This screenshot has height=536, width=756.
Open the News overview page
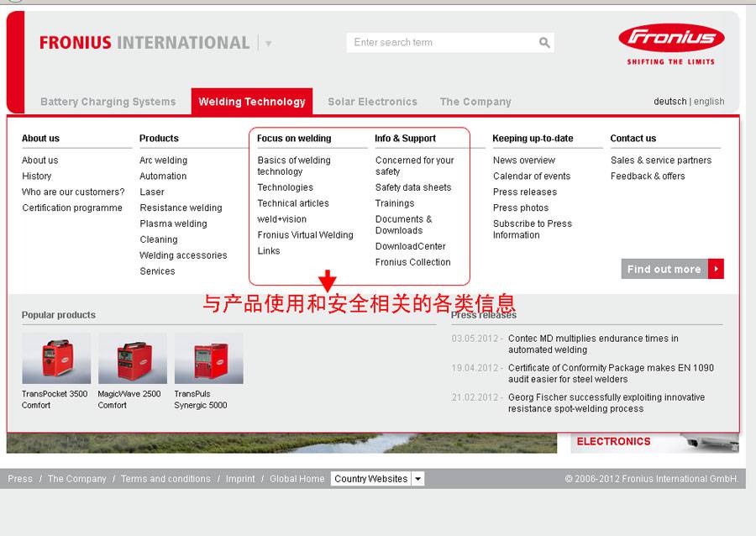523,160
